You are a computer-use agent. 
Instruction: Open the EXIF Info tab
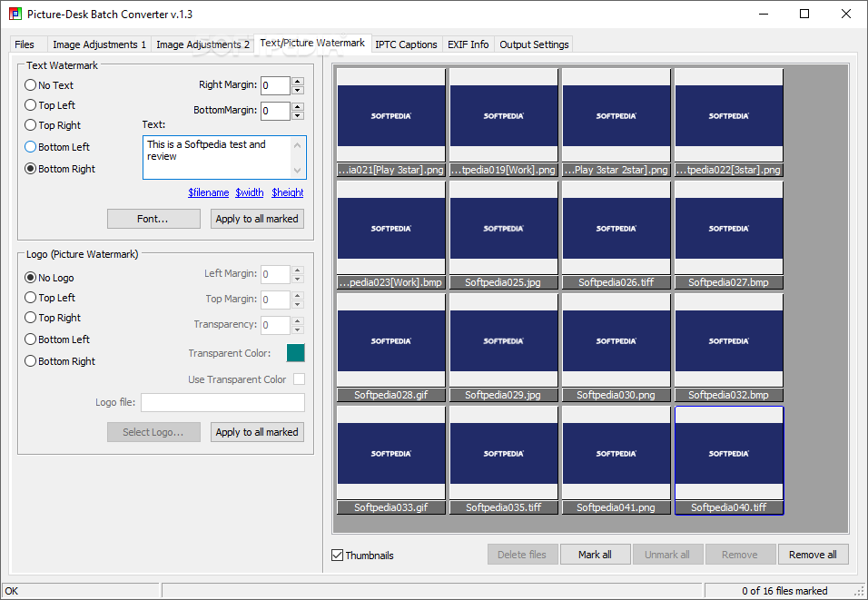click(468, 44)
